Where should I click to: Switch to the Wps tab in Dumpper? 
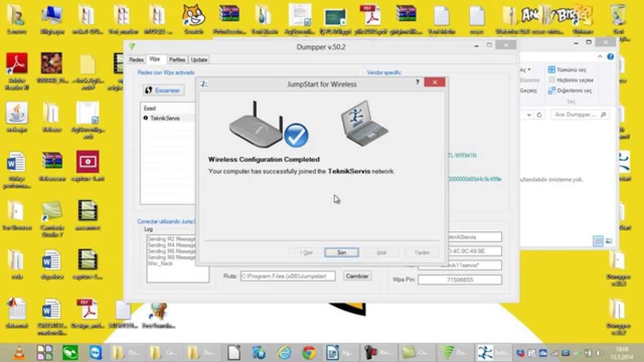tap(155, 59)
